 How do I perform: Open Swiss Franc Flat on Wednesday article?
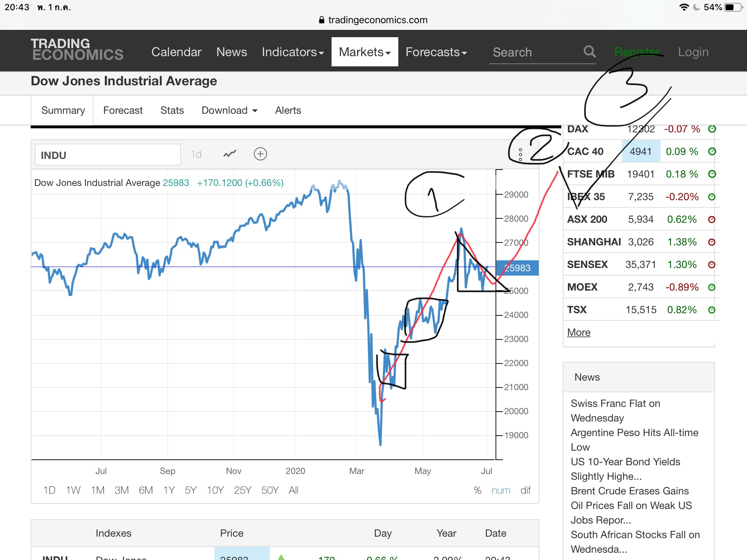click(615, 411)
